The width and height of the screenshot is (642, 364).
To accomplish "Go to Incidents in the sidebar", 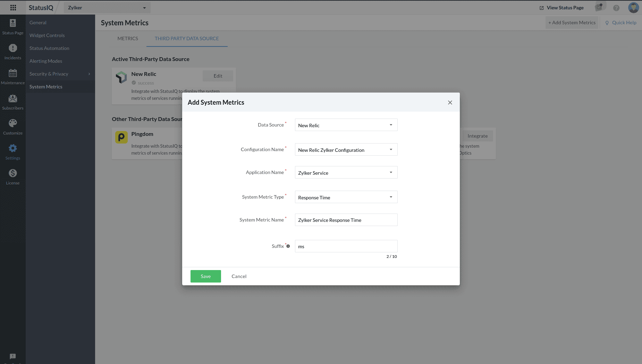I will (13, 48).
